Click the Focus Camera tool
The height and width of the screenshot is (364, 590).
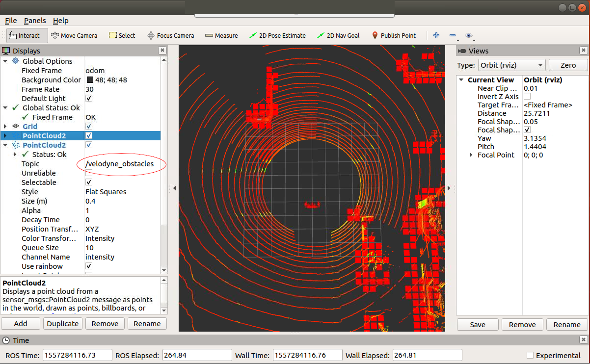pyautogui.click(x=170, y=35)
